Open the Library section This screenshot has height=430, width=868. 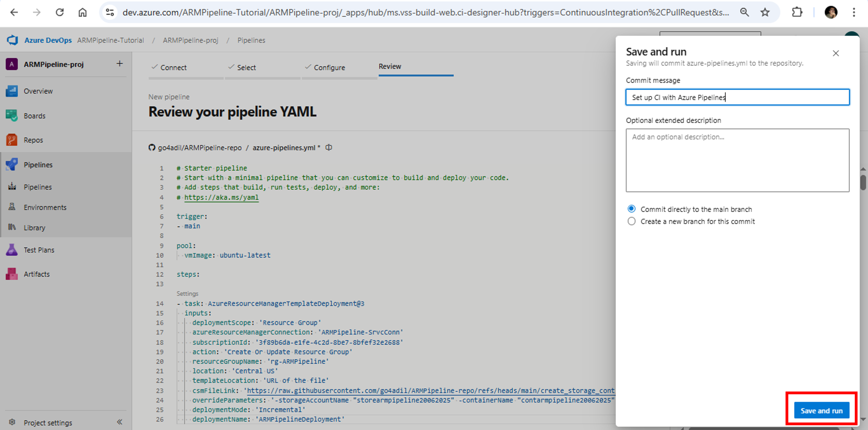point(34,228)
